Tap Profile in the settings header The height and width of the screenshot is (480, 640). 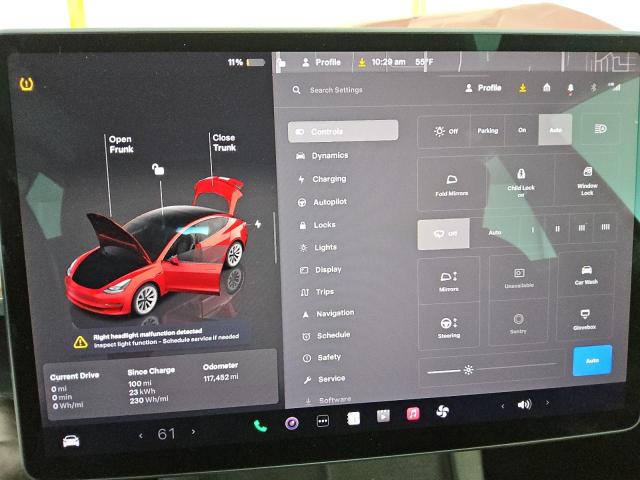[x=483, y=88]
